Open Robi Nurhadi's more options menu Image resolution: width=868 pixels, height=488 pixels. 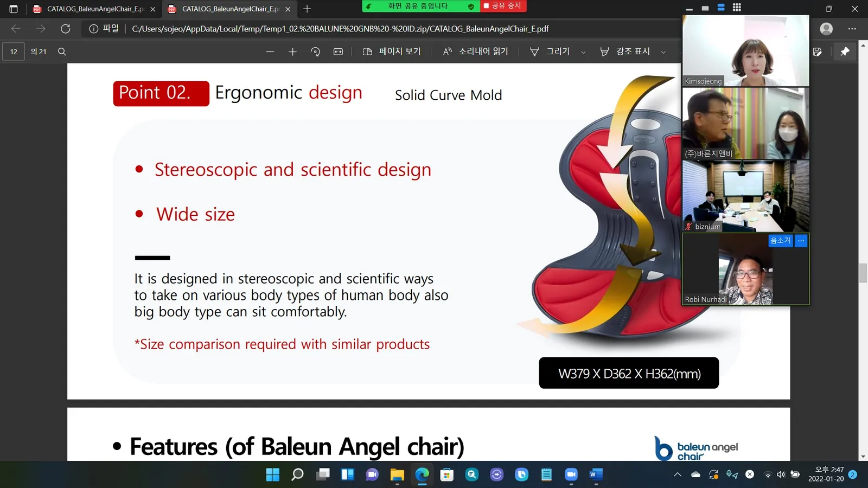(x=801, y=240)
